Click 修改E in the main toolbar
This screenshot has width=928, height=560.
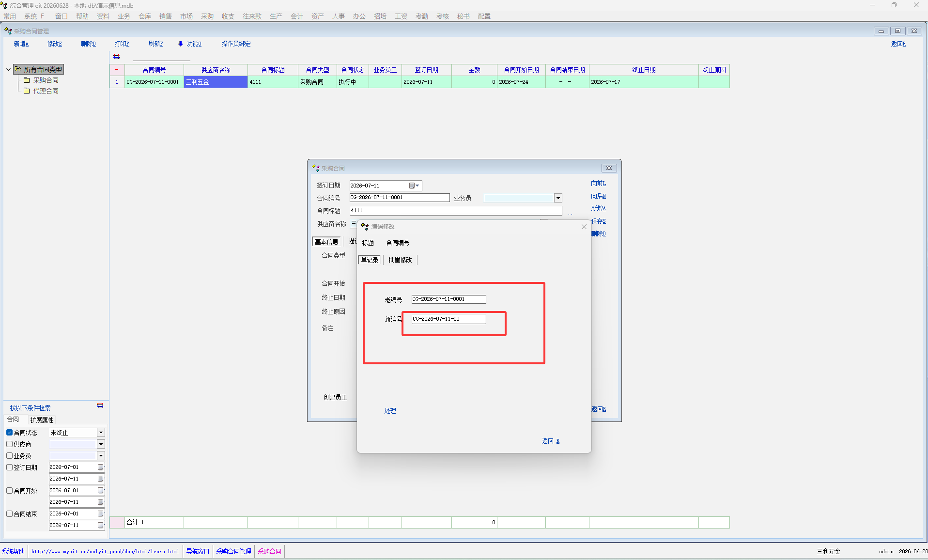coord(55,44)
